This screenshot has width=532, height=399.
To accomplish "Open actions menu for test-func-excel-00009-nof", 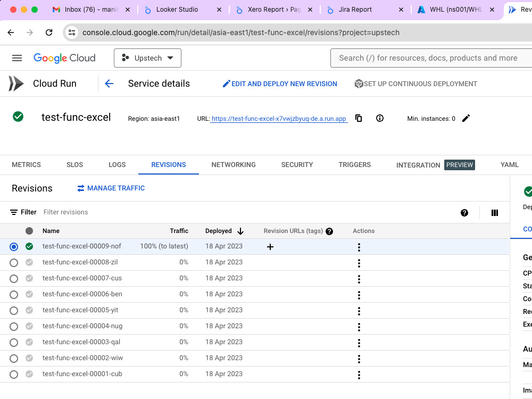I will (359, 247).
